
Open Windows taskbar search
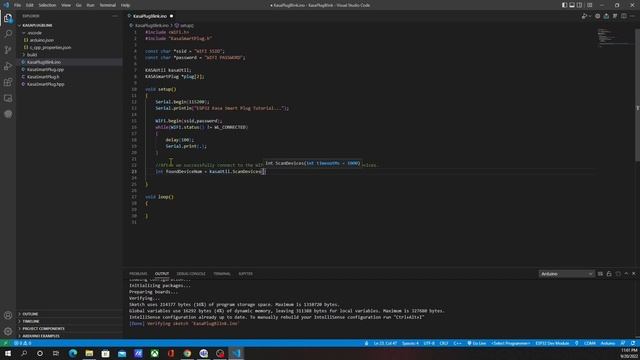[24, 353]
